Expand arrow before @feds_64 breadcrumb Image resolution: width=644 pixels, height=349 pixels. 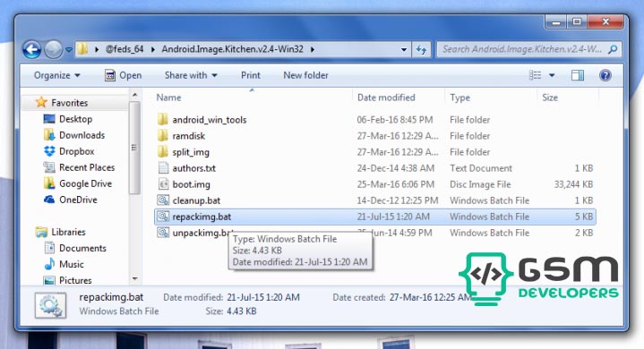pyautogui.click(x=97, y=49)
